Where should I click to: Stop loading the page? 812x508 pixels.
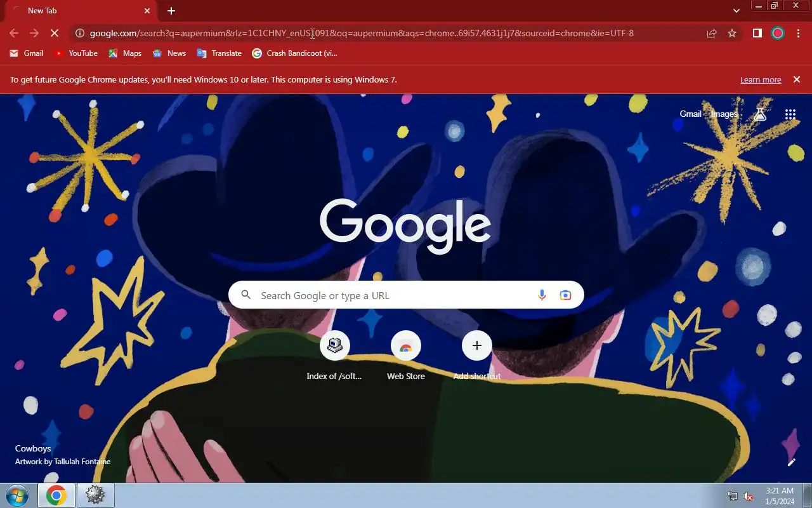[55, 33]
